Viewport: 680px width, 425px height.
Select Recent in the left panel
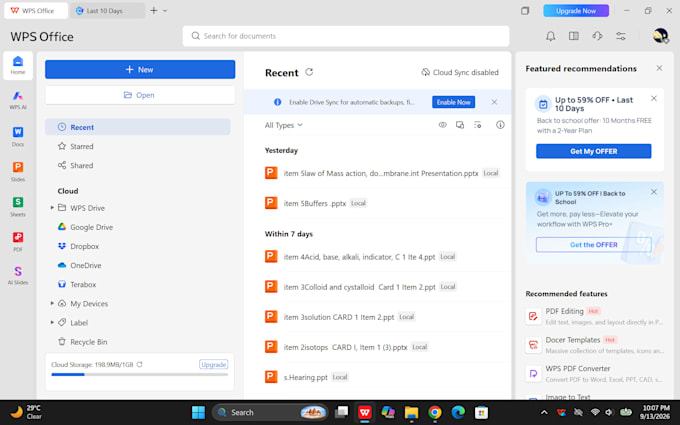pos(137,127)
